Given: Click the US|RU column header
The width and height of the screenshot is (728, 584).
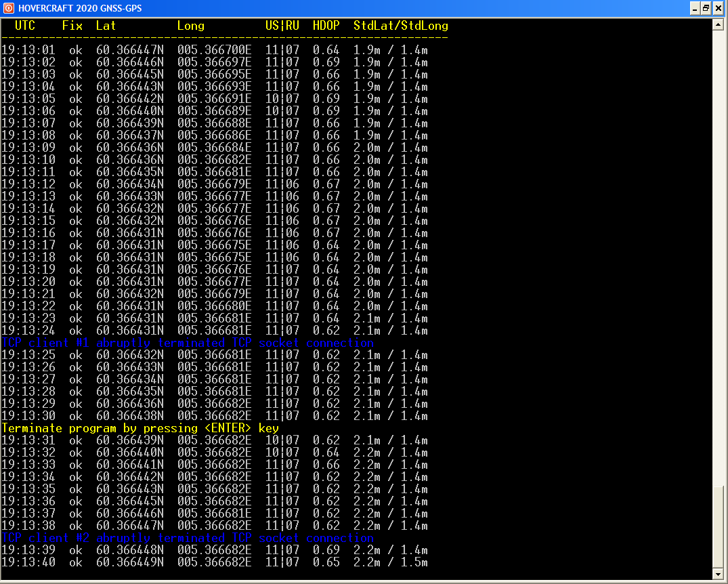Looking at the screenshot, I should (282, 26).
